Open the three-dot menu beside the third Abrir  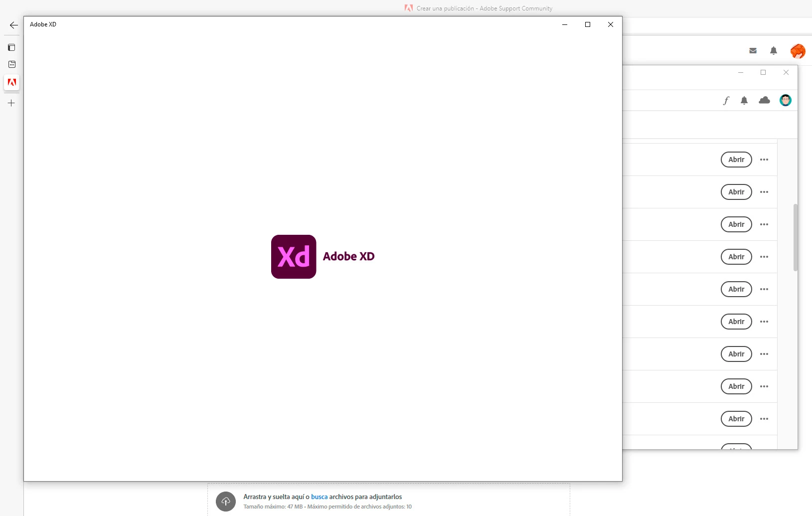coord(764,224)
